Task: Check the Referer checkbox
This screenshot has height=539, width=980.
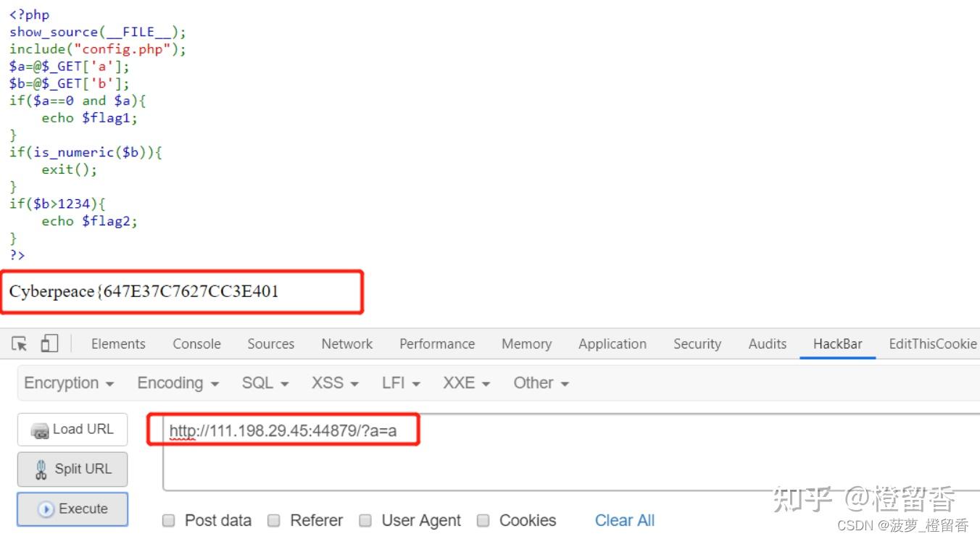Action: coord(274,520)
